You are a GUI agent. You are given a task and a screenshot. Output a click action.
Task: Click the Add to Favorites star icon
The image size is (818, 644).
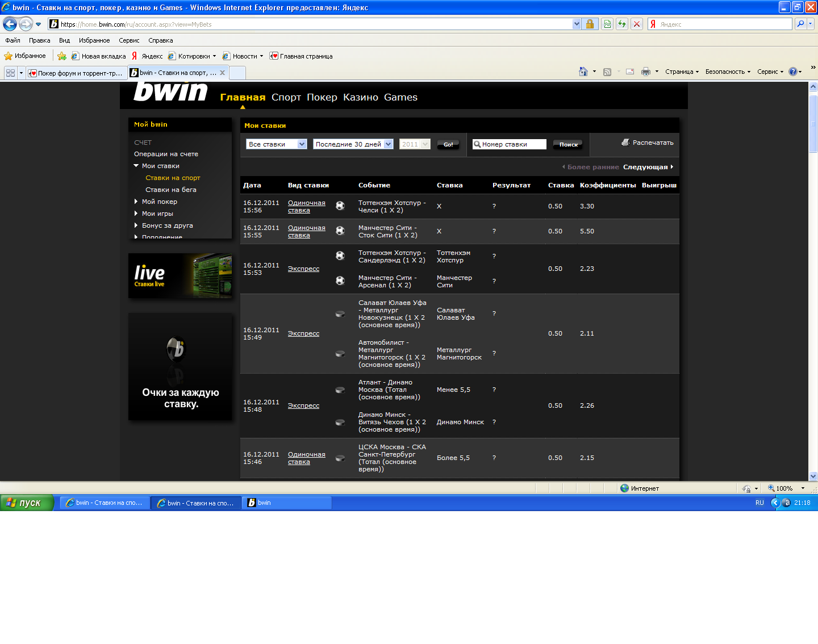click(62, 56)
